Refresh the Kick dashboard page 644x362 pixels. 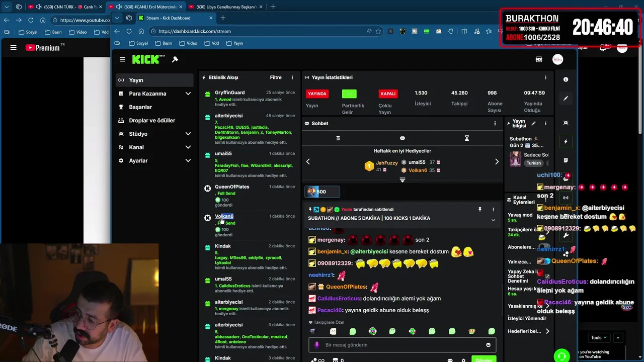click(x=129, y=31)
